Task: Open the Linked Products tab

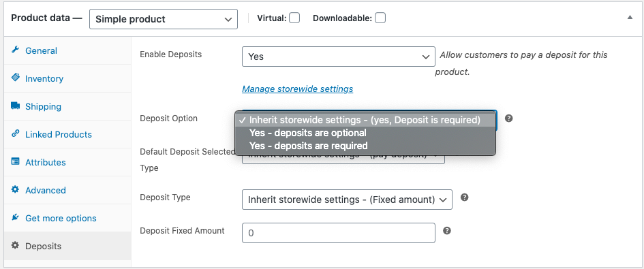Action: [67, 134]
